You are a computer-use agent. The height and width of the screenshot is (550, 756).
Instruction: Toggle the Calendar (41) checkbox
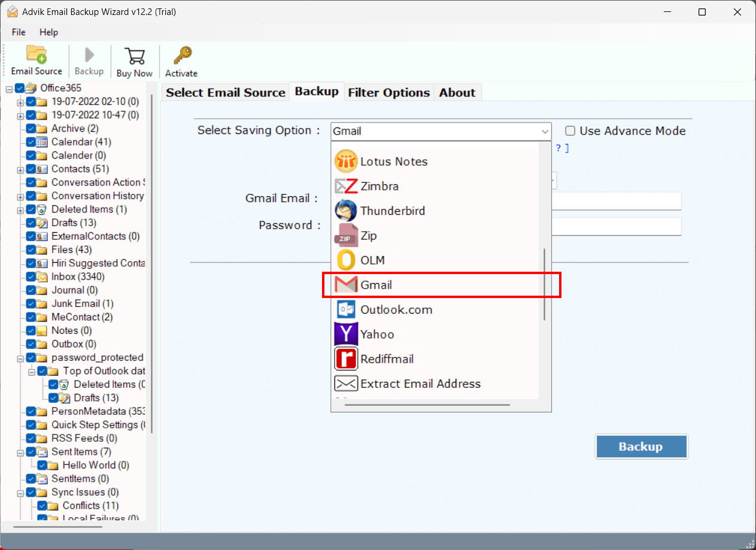click(31, 142)
